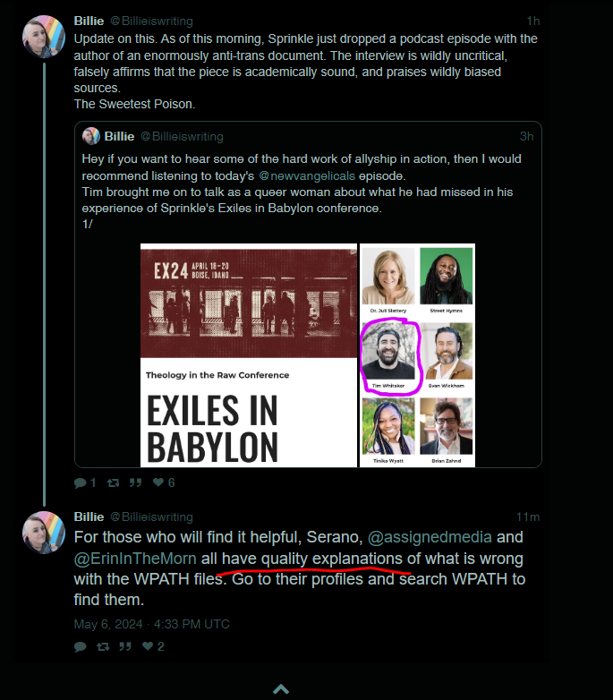Click Billie's avatar on the bottom post
This screenshot has width=613, height=700.
(x=43, y=534)
